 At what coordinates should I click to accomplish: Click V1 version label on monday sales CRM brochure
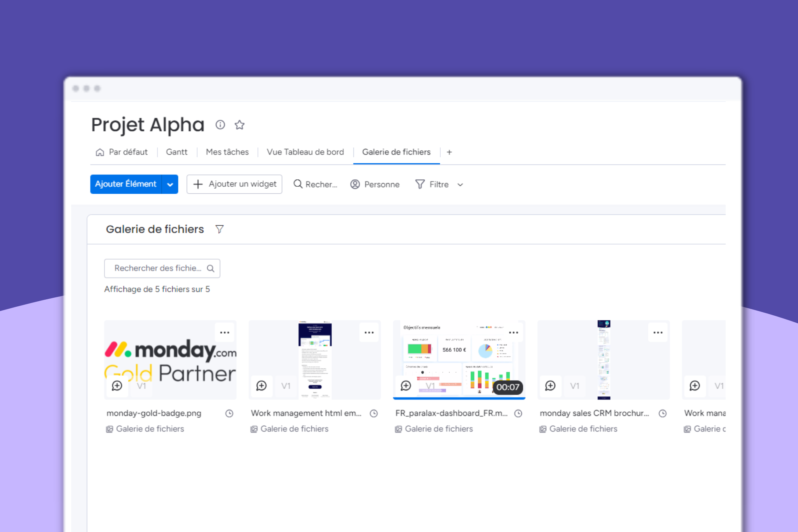(575, 386)
